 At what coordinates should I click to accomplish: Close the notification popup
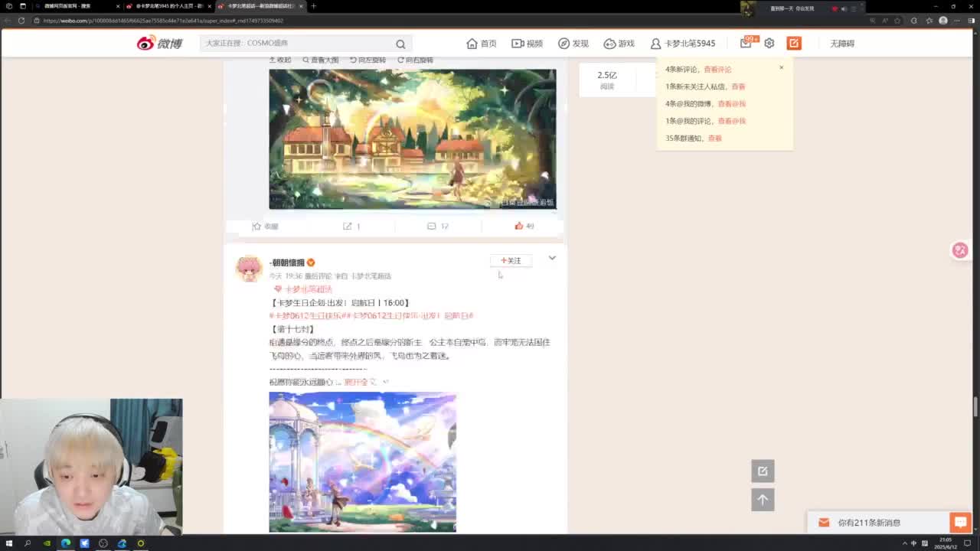point(782,67)
